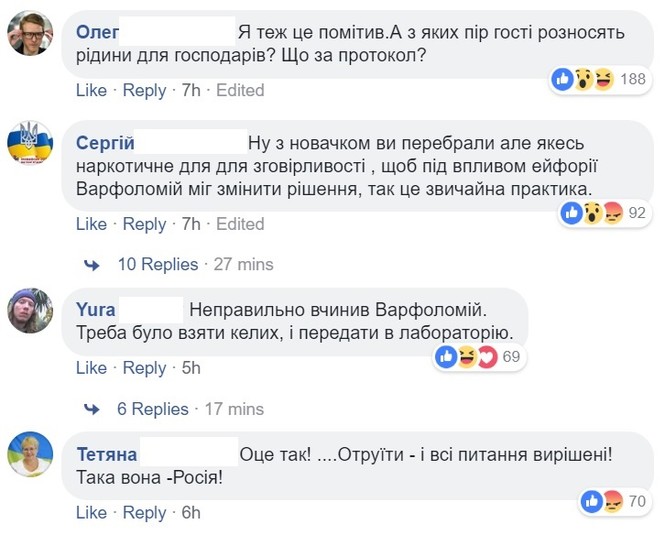The image size is (665, 535).
Task: View edit history of Сергій's comment
Action: click(x=240, y=224)
